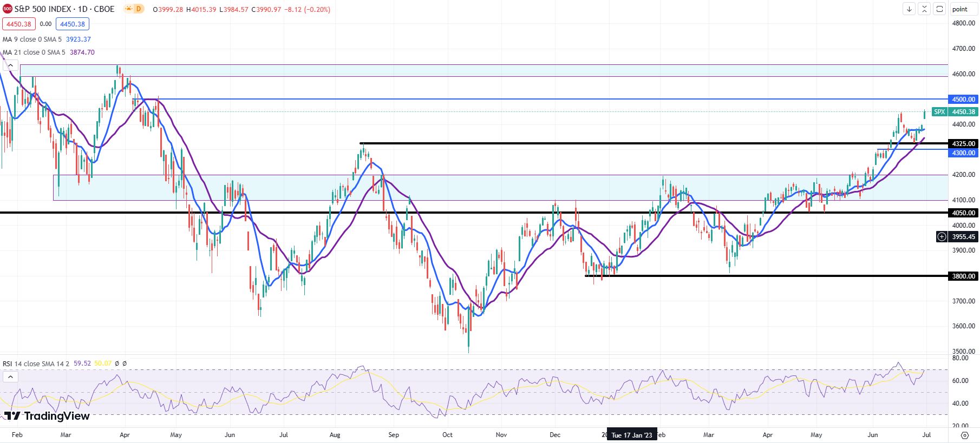The image size is (980, 443).
Task: Click the 40.00 label on the RSI scale
Action: tap(960, 404)
